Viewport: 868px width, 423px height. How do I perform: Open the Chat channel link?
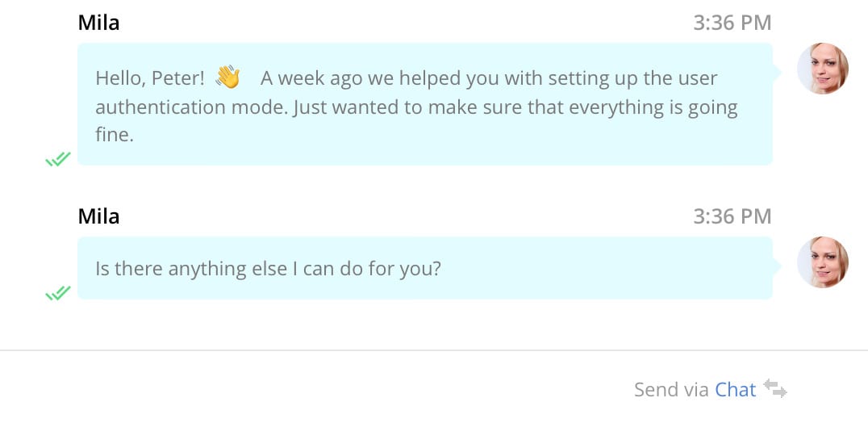point(735,390)
